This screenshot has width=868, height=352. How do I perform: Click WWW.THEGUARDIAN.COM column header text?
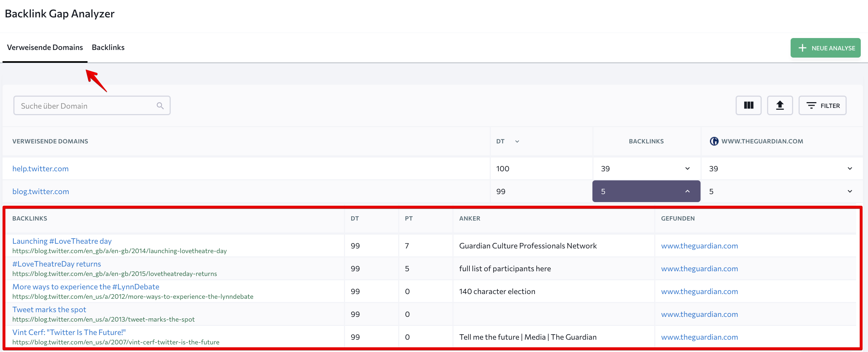[x=762, y=141]
